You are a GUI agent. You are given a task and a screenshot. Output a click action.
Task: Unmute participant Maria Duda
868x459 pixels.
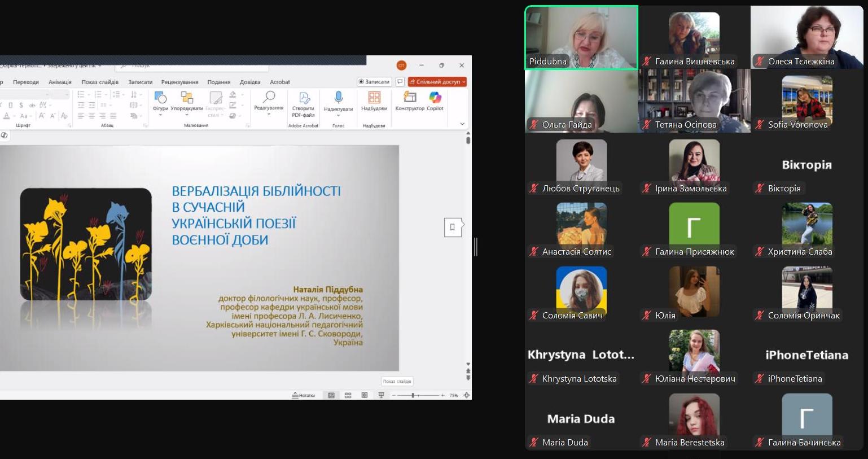pyautogui.click(x=533, y=442)
